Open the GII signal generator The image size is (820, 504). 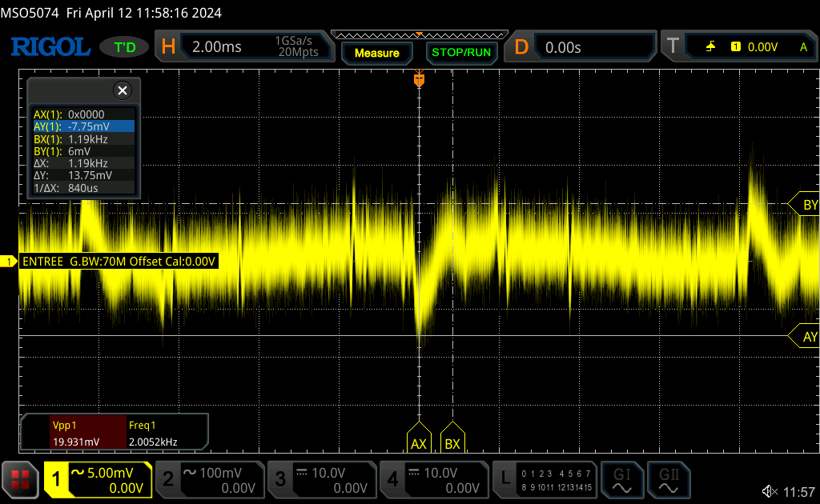[x=669, y=481]
